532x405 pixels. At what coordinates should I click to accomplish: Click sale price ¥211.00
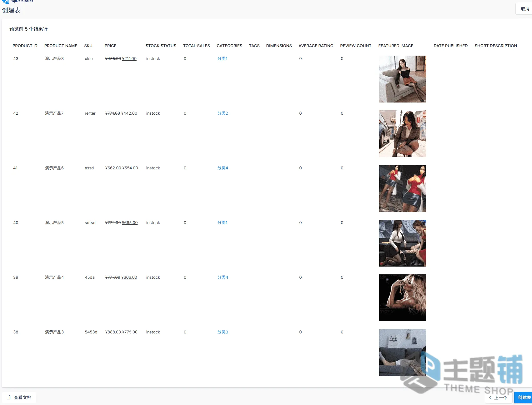point(129,58)
